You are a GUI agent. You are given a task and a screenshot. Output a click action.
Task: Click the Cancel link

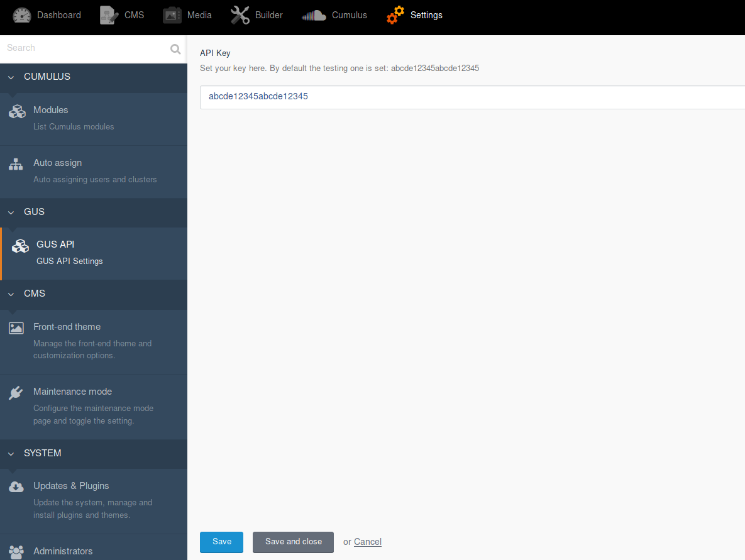click(x=367, y=542)
